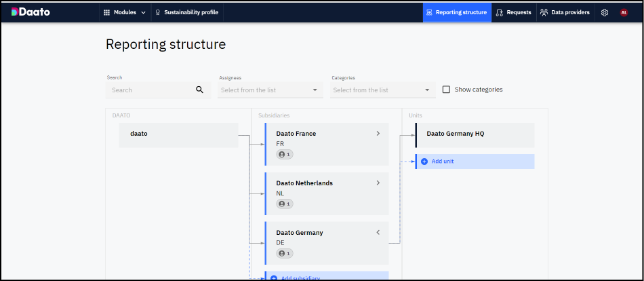The width and height of the screenshot is (644, 281).
Task: Click the DAATO column label
Action: (121, 115)
